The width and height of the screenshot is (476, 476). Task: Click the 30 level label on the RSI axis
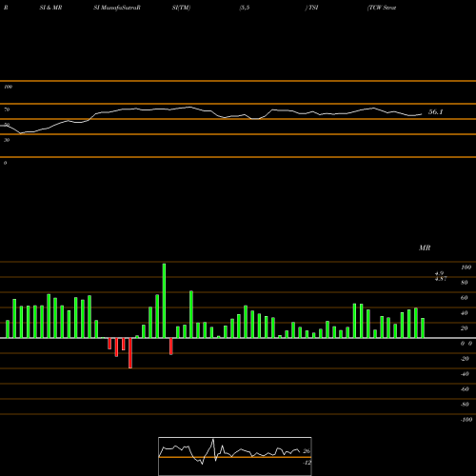(7, 140)
